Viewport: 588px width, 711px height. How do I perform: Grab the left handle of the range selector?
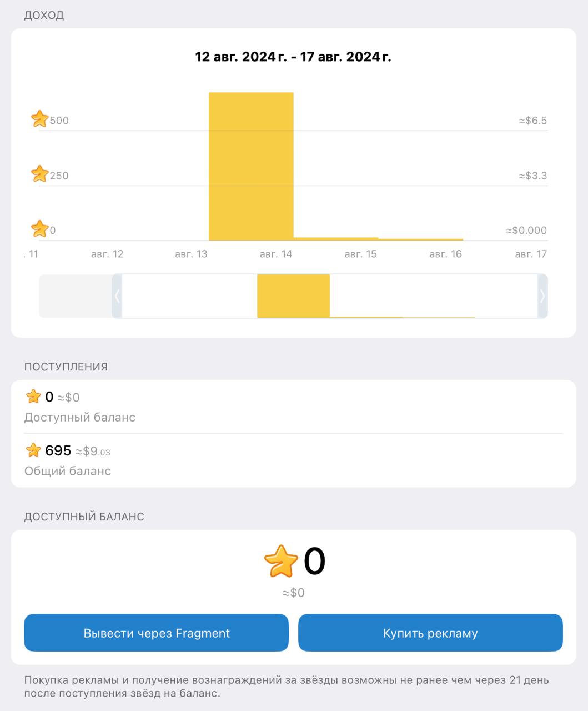coord(117,296)
